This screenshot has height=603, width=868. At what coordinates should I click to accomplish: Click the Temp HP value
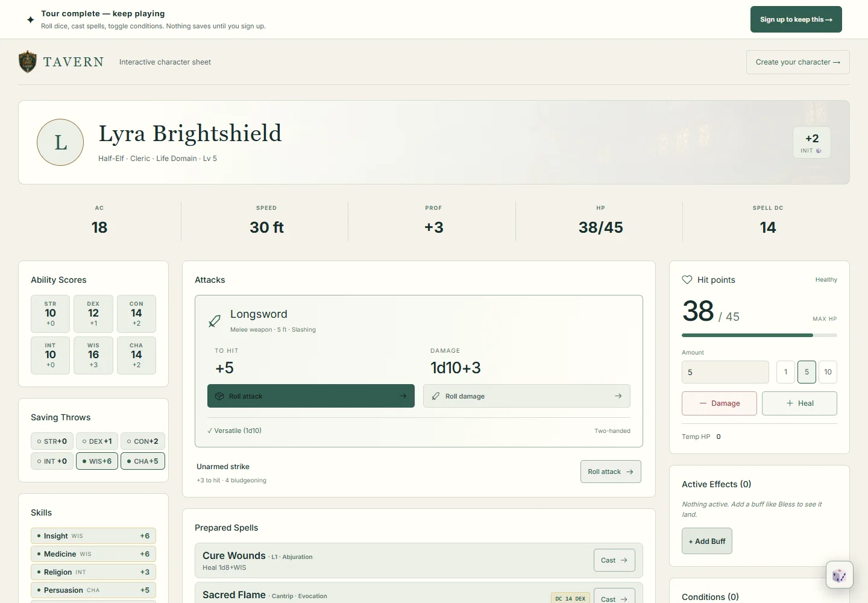(719, 437)
